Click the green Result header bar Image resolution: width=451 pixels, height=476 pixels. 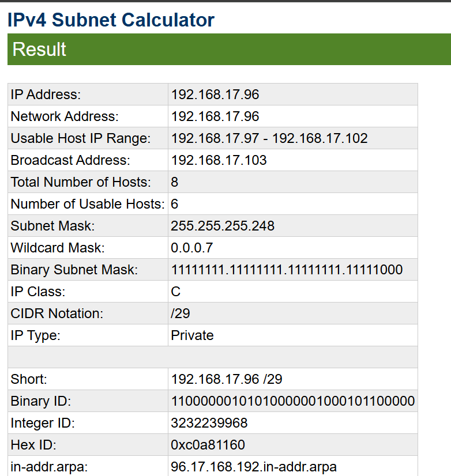click(229, 49)
